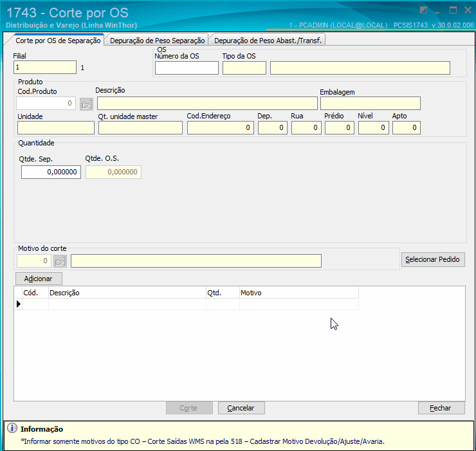
Task: Focus the Qtde. Sep. quantity field
Action: (51, 172)
